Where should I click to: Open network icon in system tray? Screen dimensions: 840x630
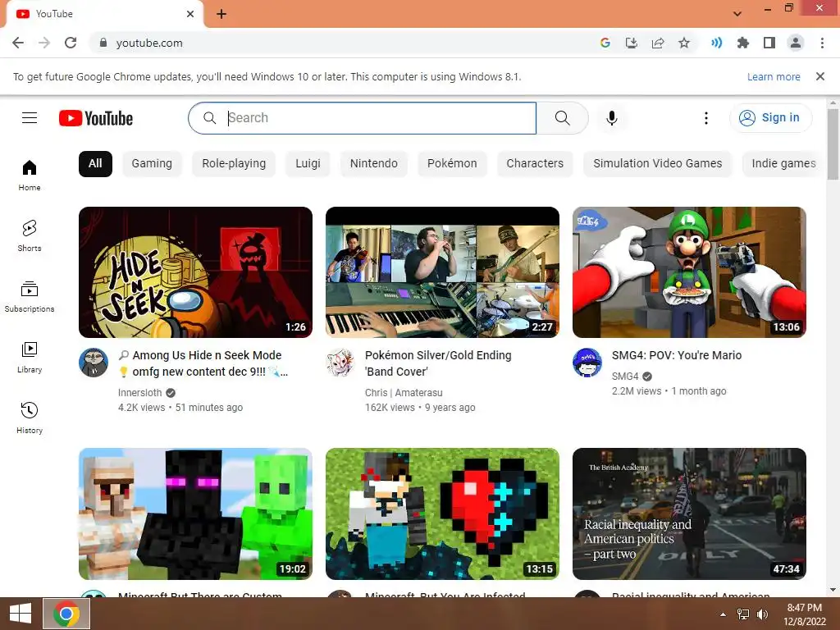click(743, 614)
